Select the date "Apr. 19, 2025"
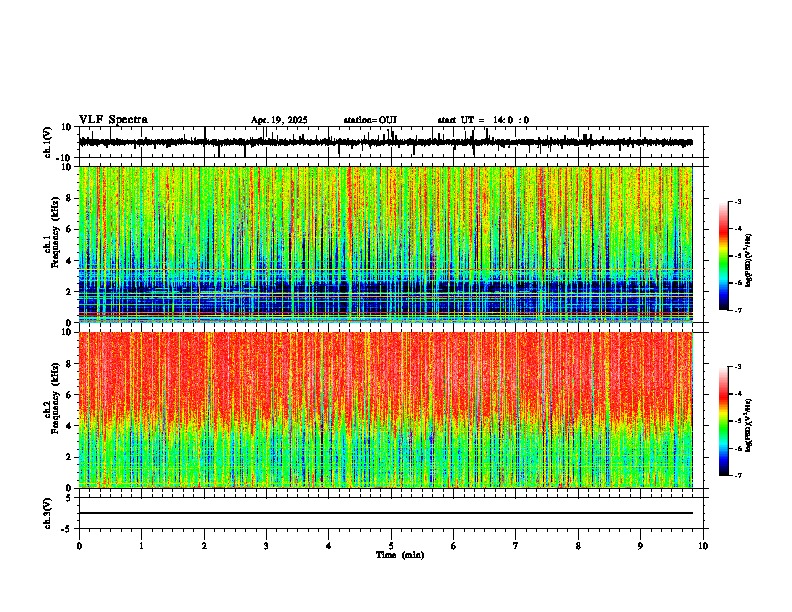This screenshot has width=792, height=612. tap(279, 120)
